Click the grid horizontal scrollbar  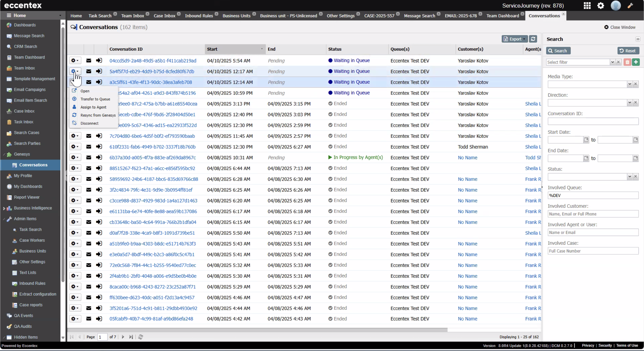[x=258, y=330]
